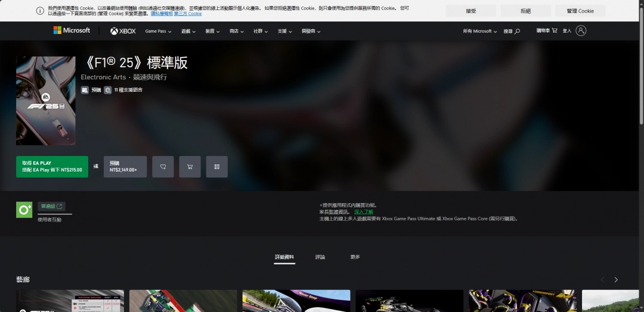Expand the 遊戲 dropdown menu

(x=189, y=31)
